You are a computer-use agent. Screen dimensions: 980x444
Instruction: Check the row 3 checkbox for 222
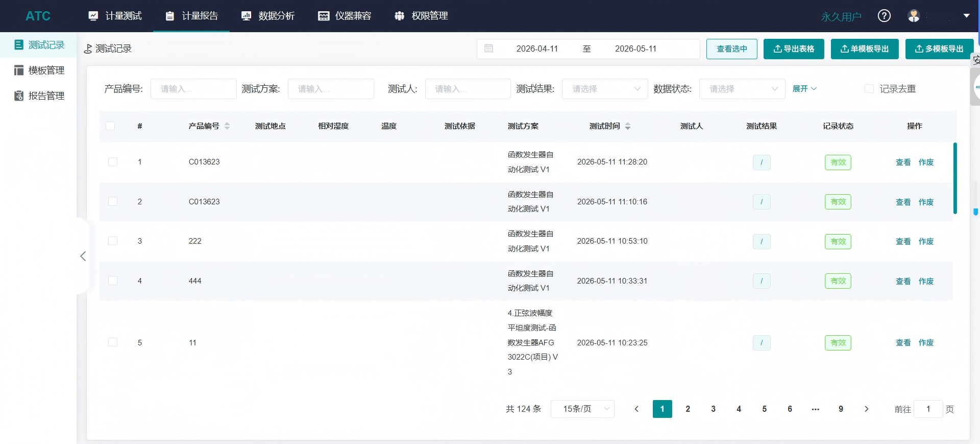tap(113, 241)
